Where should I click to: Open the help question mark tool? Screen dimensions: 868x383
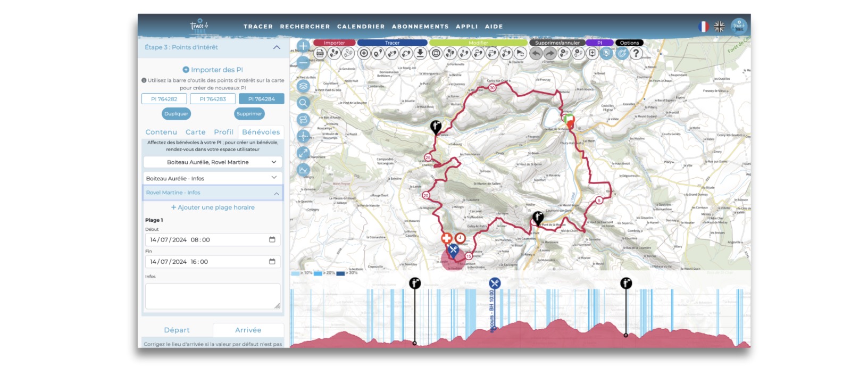point(636,53)
